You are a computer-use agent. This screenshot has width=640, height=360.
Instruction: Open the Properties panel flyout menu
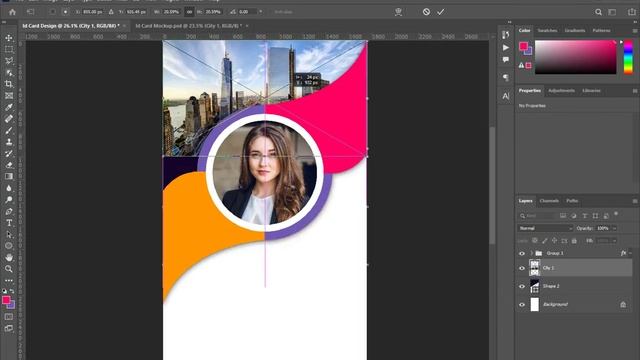tap(635, 91)
